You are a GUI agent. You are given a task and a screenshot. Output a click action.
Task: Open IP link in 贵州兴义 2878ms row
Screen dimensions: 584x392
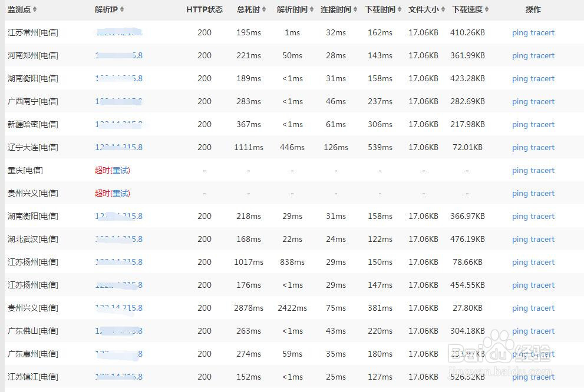click(119, 308)
